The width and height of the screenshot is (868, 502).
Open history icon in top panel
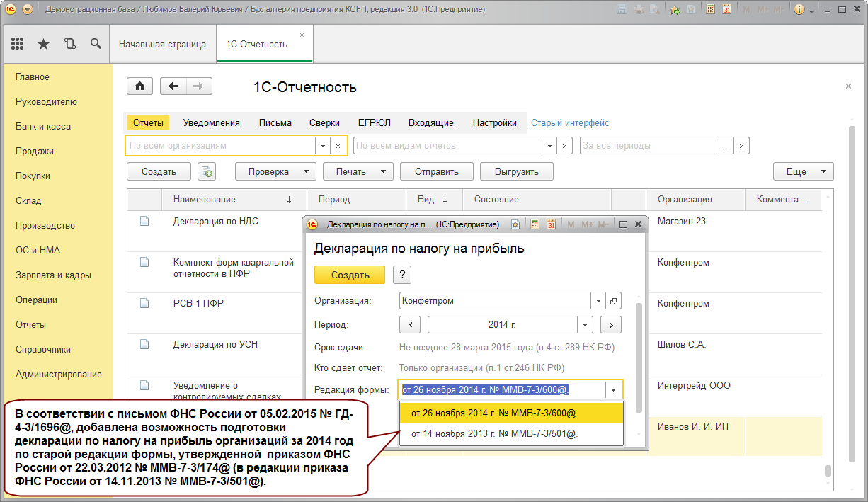(x=69, y=44)
